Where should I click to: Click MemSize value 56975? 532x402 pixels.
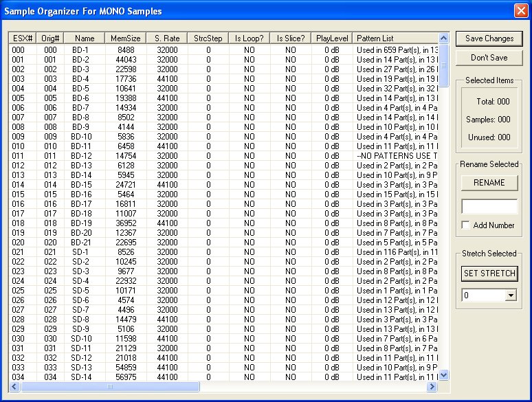[x=126, y=377]
